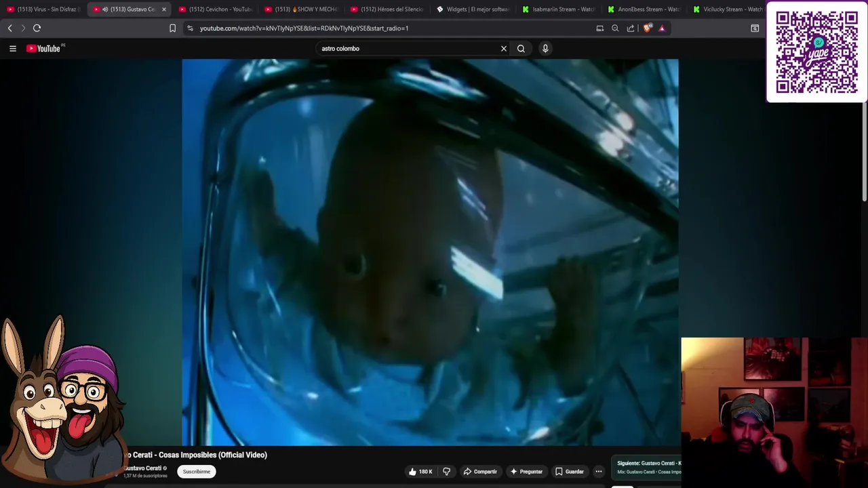Viewport: 868px width, 488px height.
Task: Open the "Siguiente: Gustavo Cerati" playlist panel
Action: tap(646, 467)
